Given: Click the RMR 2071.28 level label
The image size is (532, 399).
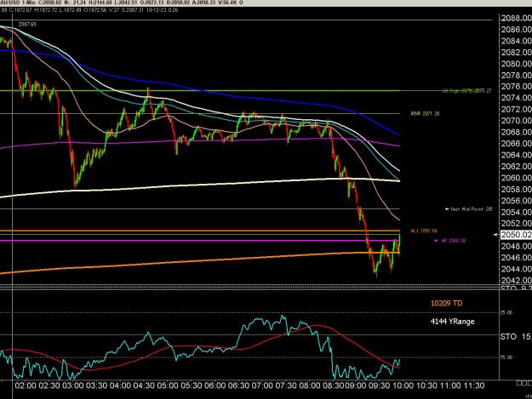Looking at the screenshot, I should (x=425, y=113).
